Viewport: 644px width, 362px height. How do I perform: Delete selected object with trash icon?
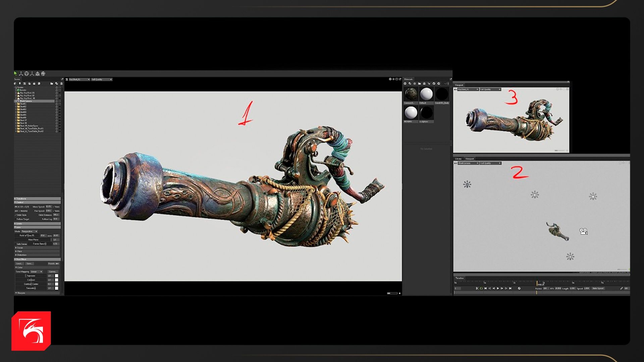61,83
